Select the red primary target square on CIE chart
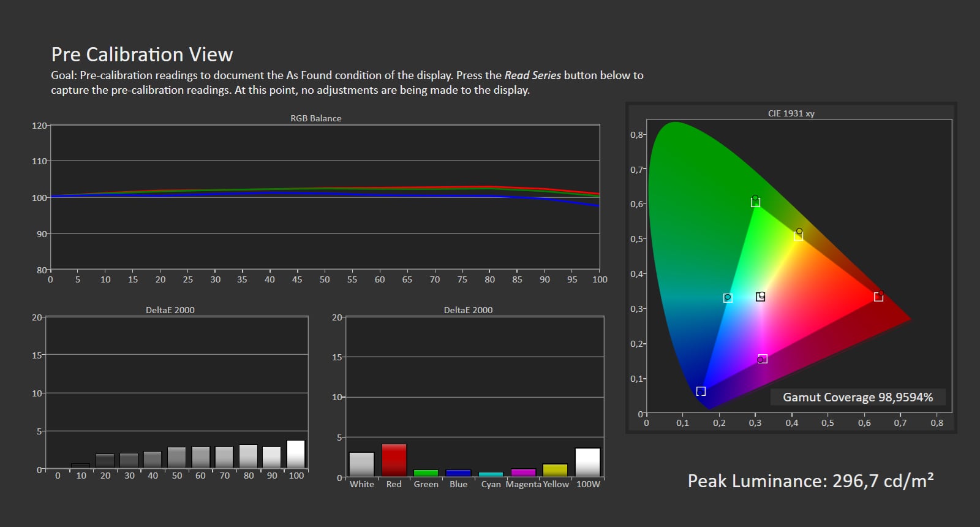This screenshot has width=980, height=527. (x=878, y=297)
